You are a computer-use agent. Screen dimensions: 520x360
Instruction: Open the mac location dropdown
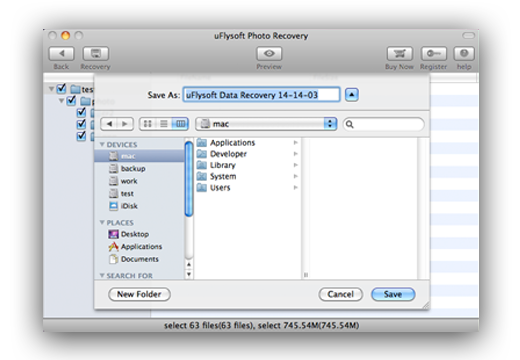tap(266, 124)
